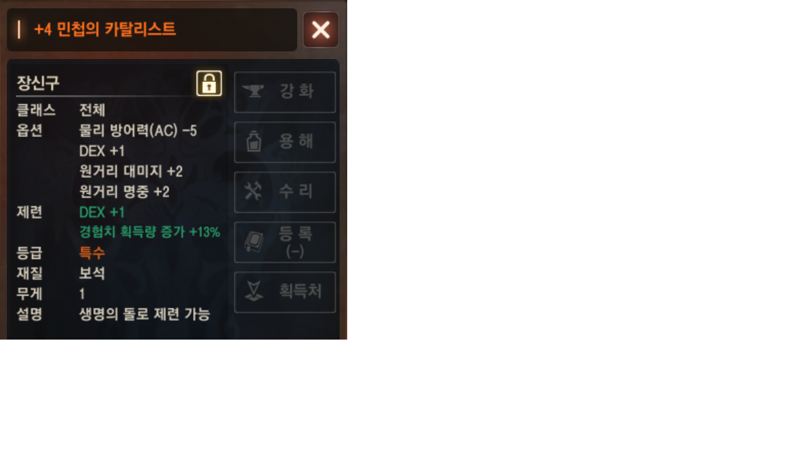Click the 획득처 source arrow icon
This screenshot has width=800, height=450.
254,291
